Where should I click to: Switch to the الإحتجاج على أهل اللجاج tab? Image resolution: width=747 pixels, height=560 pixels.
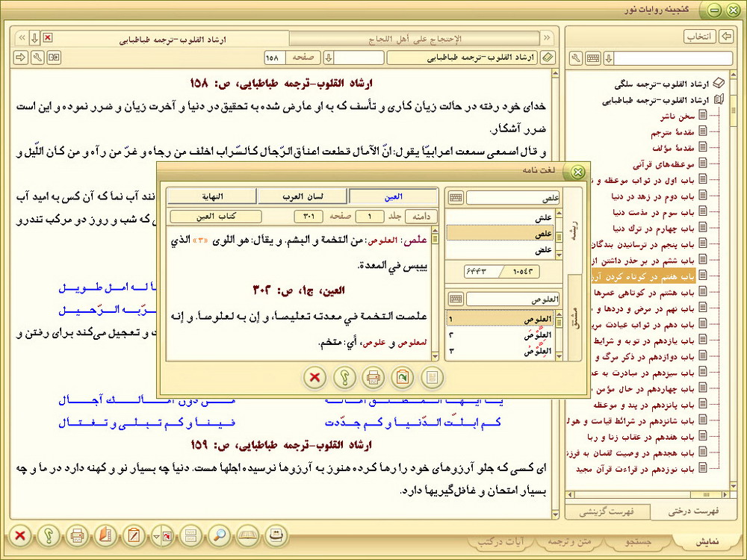tap(415, 39)
